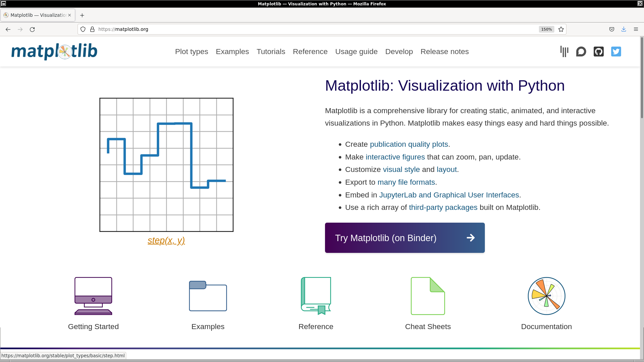Click the step plot thumbnail image
This screenshot has height=362, width=644.
[x=166, y=165]
